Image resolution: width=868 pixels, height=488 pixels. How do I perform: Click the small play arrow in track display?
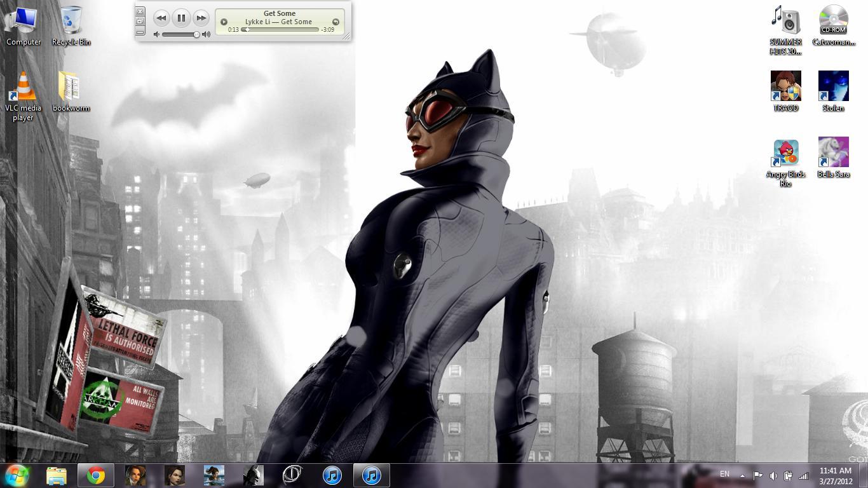(x=224, y=22)
